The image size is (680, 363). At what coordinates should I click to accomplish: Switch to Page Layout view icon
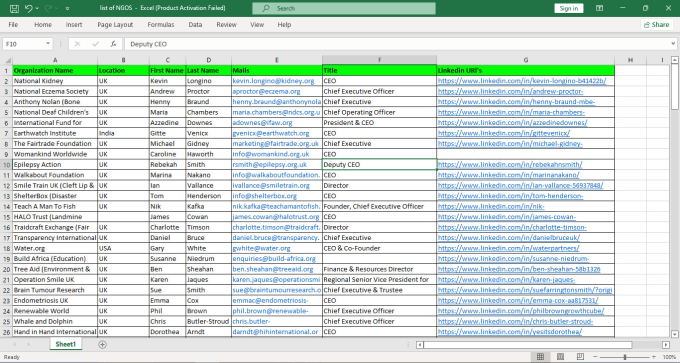point(560,356)
